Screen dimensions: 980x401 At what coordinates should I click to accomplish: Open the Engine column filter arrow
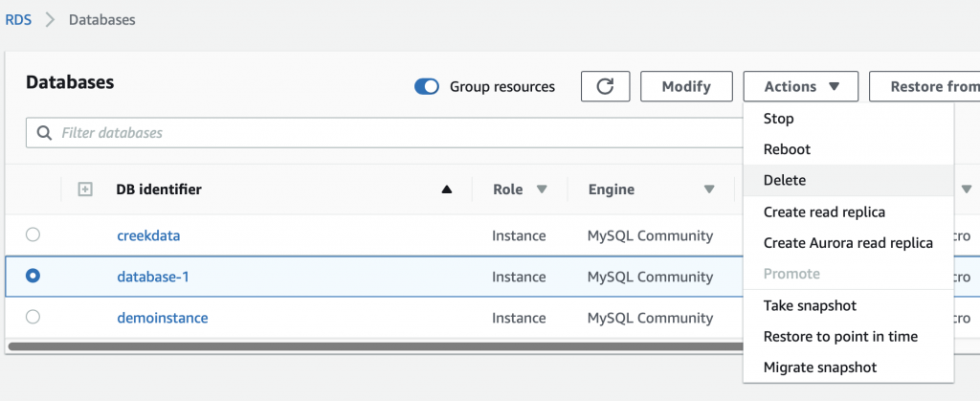(709, 189)
